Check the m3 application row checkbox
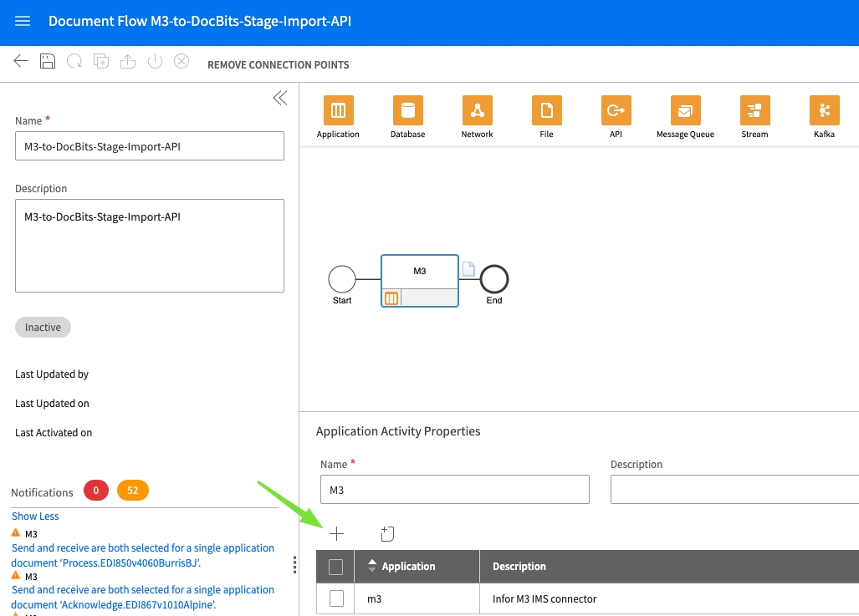 click(x=336, y=598)
